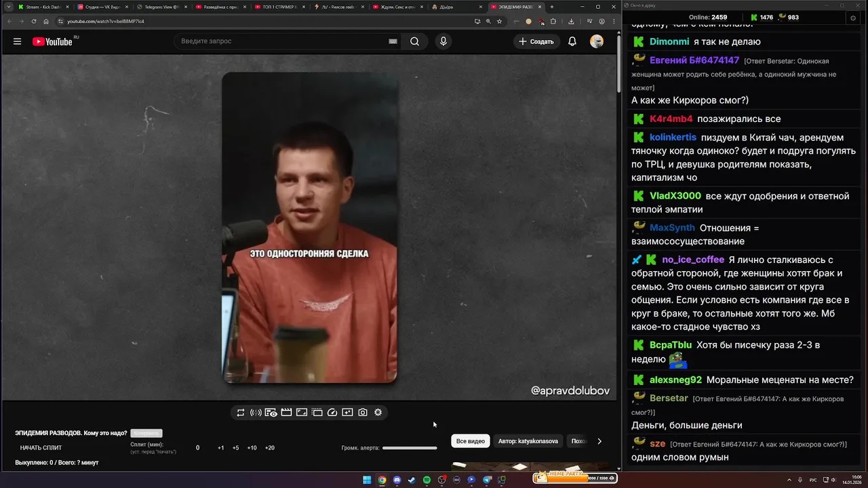Open Steam from the taskbar
This screenshot has height=488, width=868.
coord(412,480)
